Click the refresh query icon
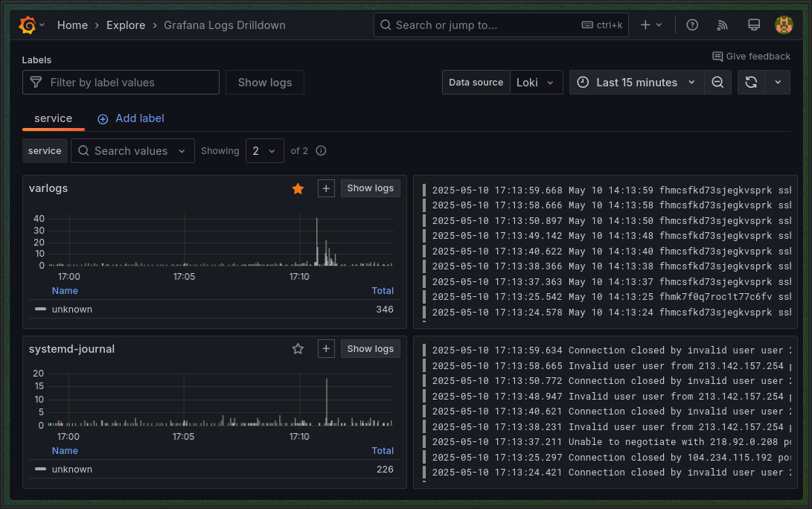The height and width of the screenshot is (509, 812). [x=751, y=83]
